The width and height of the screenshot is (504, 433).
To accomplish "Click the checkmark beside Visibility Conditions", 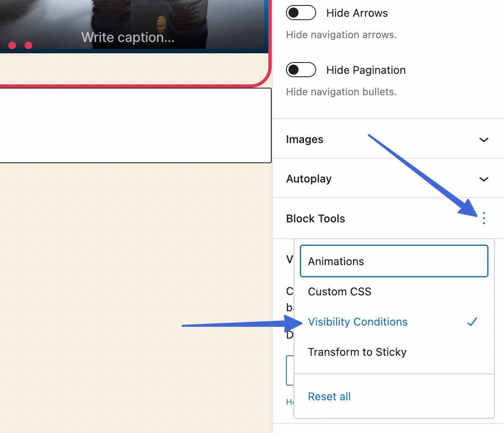I will point(472,322).
